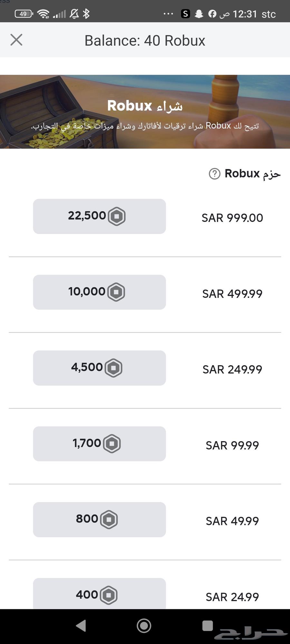
Task: Purchase the 1,700 Robux bundle
Action: [99, 444]
